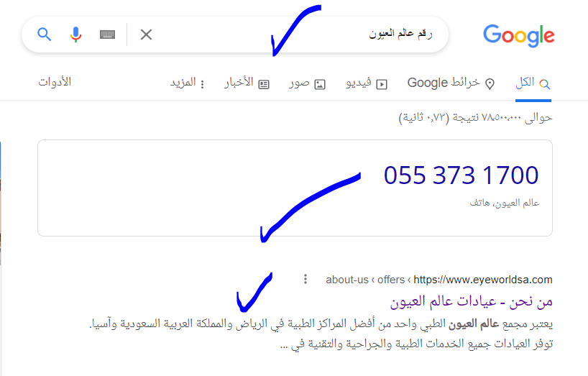
Task: Open the eyeworldsa.com URL breadcrumb
Action: tap(439, 280)
